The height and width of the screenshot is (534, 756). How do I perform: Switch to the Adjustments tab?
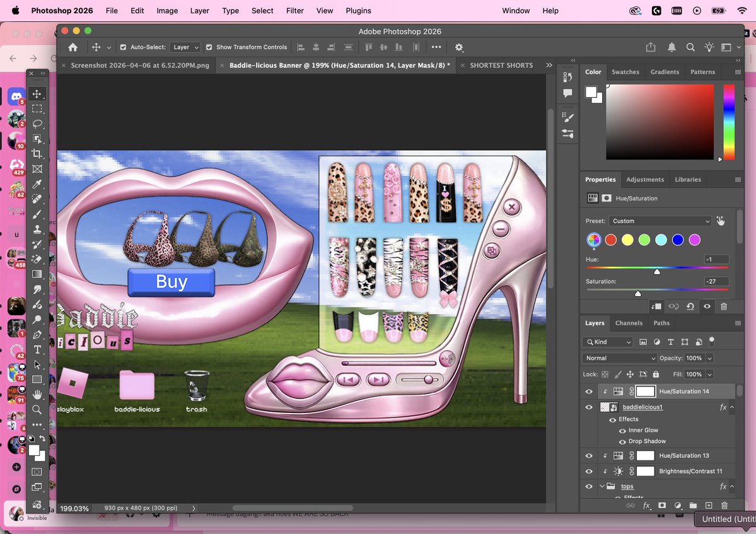[644, 179]
